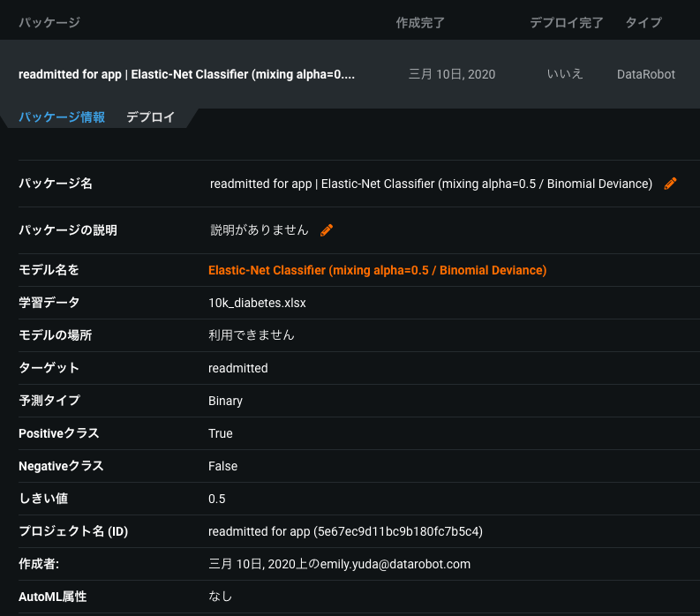Click the タイプ column header
This screenshot has height=616, width=700.
(643, 22)
